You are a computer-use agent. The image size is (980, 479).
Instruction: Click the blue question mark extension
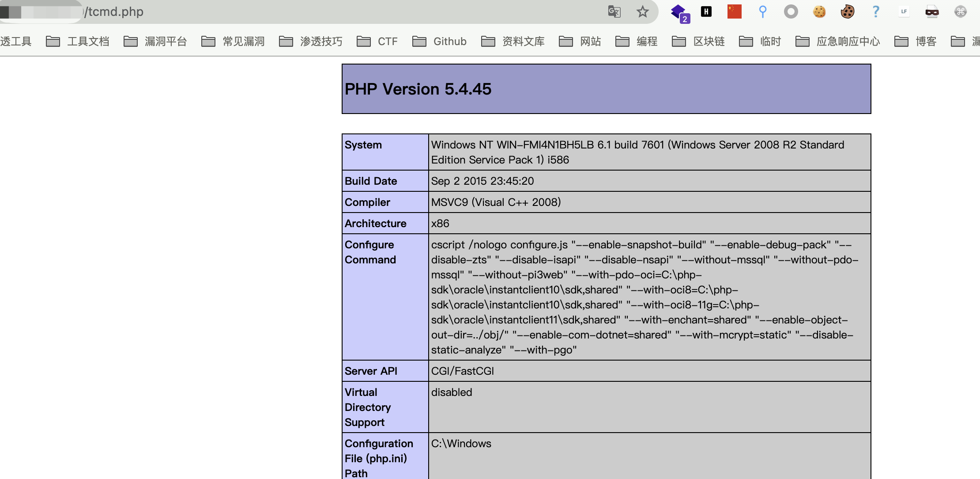(x=876, y=11)
